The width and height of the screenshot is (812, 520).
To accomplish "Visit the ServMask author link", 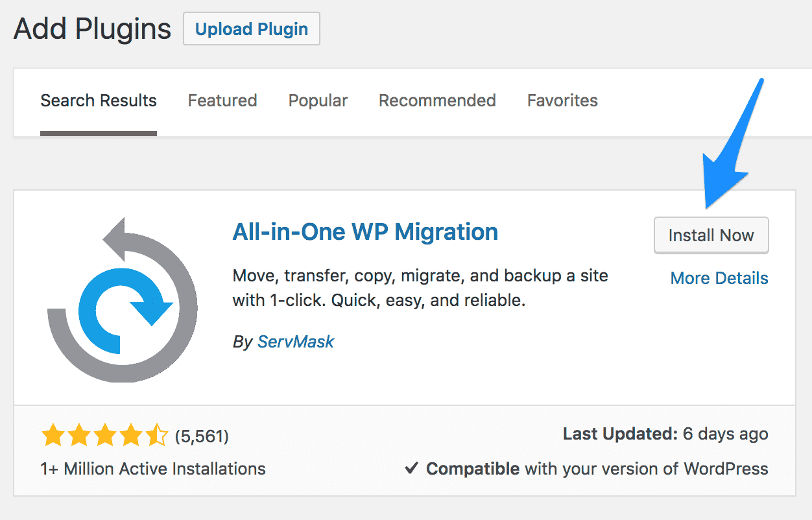I will pos(296,342).
